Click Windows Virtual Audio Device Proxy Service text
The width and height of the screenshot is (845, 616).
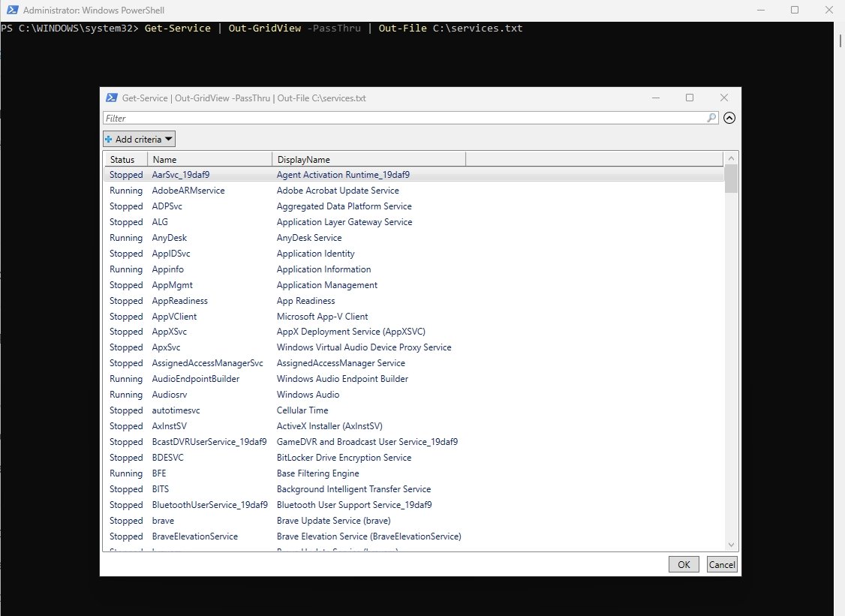[x=364, y=347]
